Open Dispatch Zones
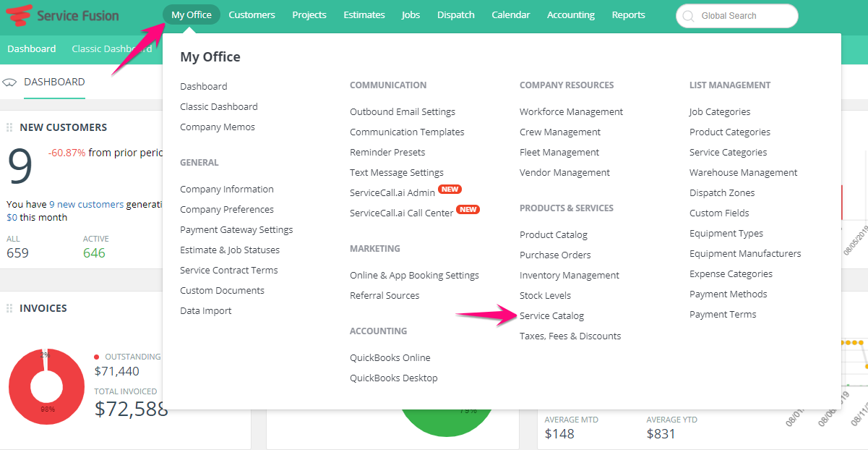Image resolution: width=868 pixels, height=450 pixels. 722,193
